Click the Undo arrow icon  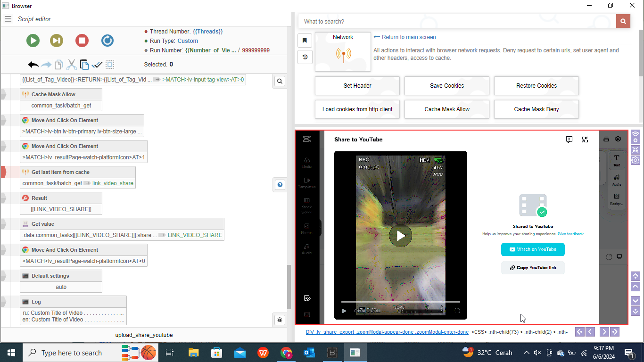[x=33, y=65]
